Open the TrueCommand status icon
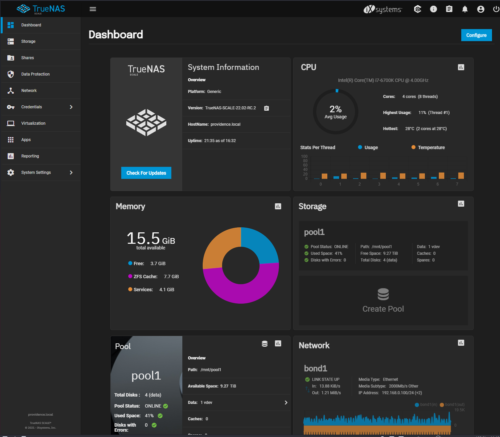This screenshot has width=500, height=437. (x=417, y=9)
